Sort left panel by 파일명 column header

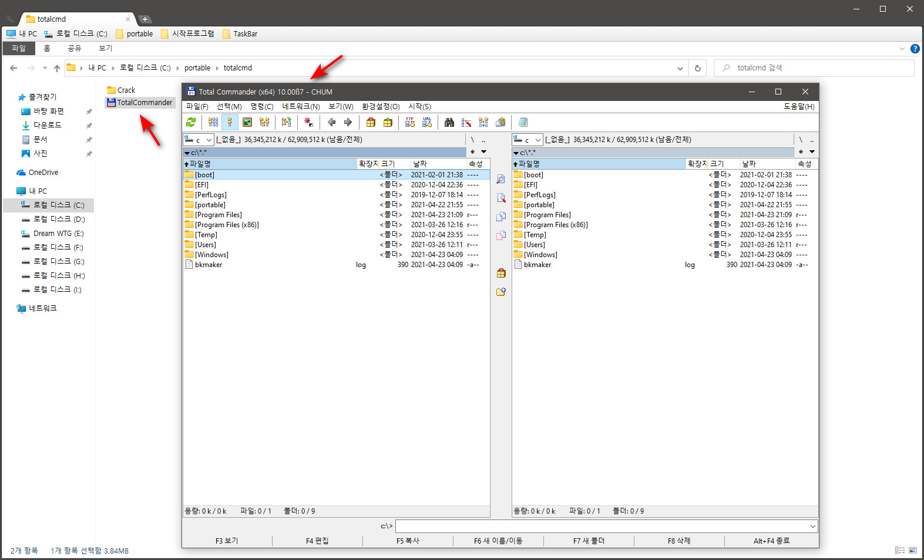[270, 164]
